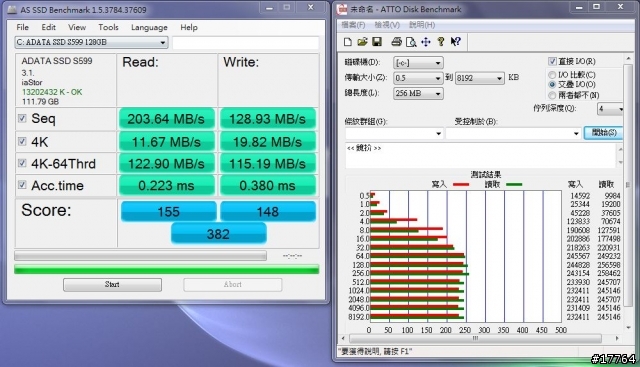640x367 pixels.
Task: Click the ATTO horizontal scrollbar right arrow
Action: point(617,338)
